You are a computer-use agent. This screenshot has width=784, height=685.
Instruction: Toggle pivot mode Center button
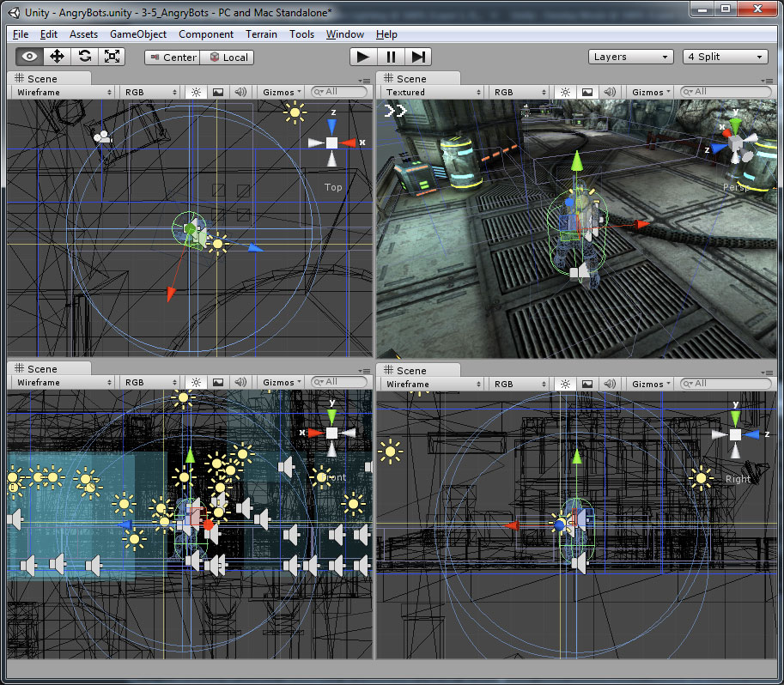coord(173,58)
